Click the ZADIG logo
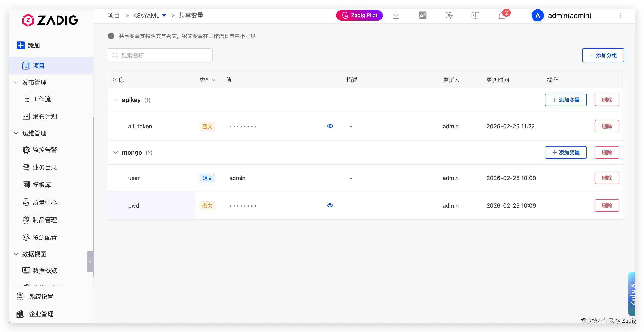Image resolution: width=644 pixels, height=332 pixels. [50, 20]
